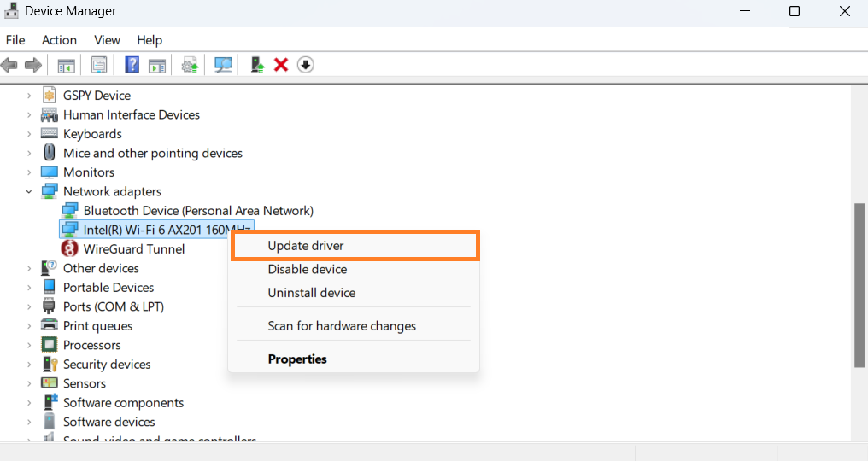
Task: Click the red X Uninstall device icon
Action: (281, 65)
